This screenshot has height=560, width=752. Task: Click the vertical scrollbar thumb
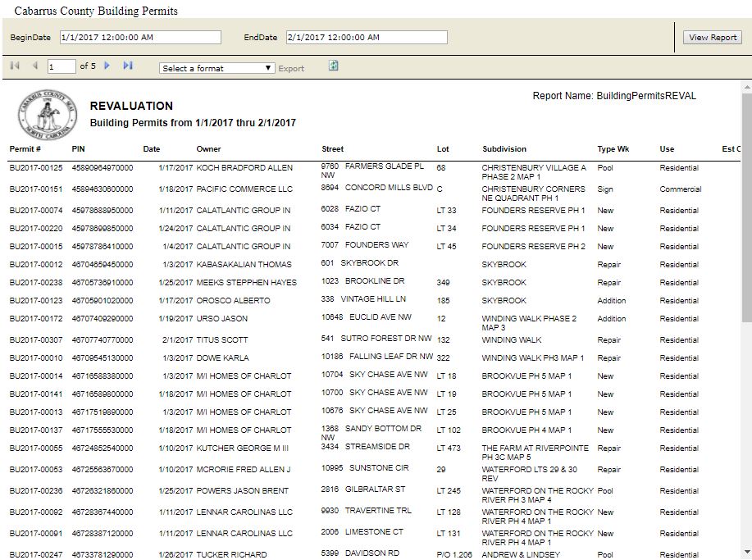click(x=745, y=205)
